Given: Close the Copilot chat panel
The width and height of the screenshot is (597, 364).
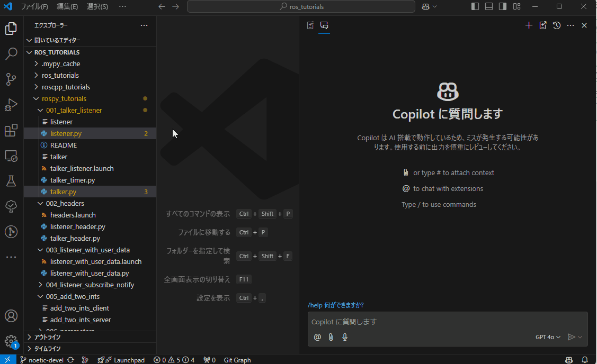Looking at the screenshot, I should 584,25.
